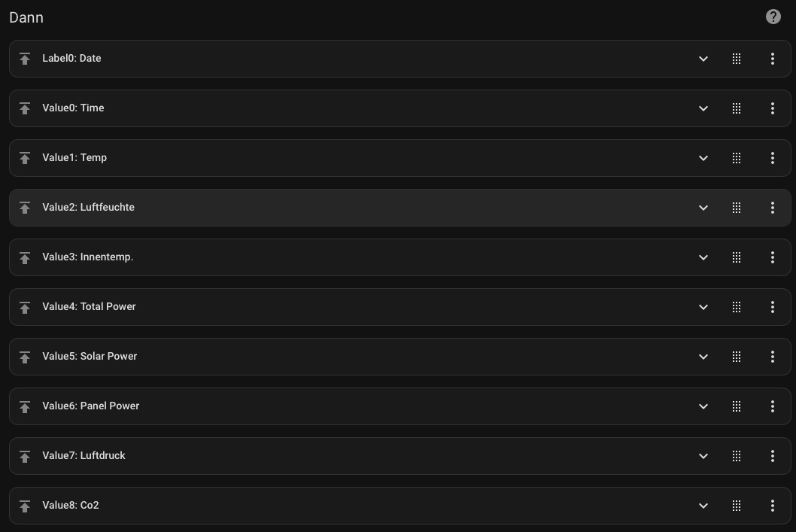
Task: Click drag handle icon of Value0: Time
Action: click(736, 108)
